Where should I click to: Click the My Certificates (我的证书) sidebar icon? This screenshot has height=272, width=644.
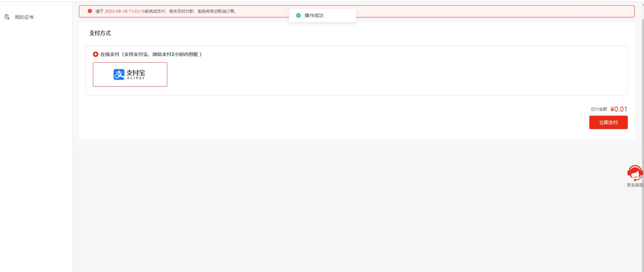7,17
